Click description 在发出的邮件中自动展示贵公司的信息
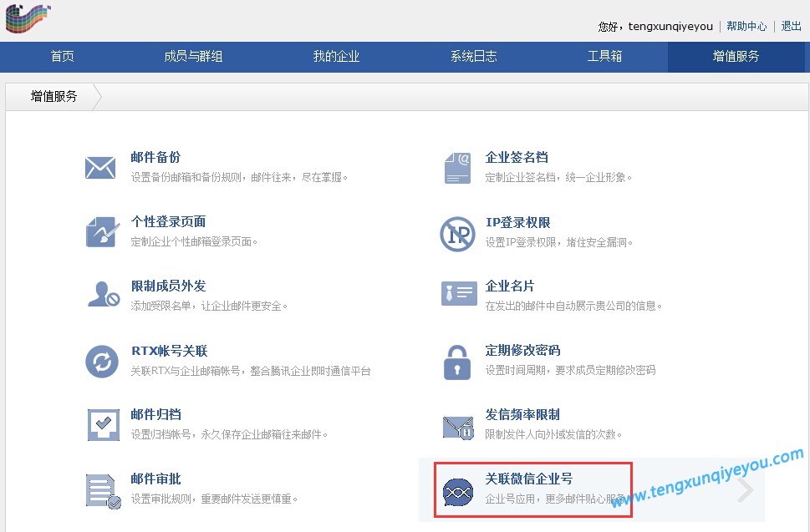 (x=573, y=306)
